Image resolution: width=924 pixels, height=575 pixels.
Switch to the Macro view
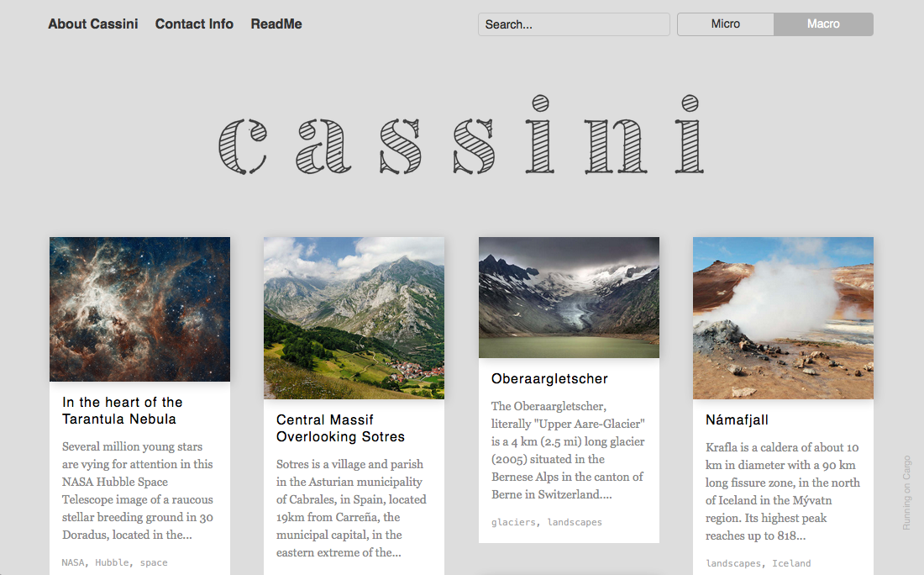point(823,24)
